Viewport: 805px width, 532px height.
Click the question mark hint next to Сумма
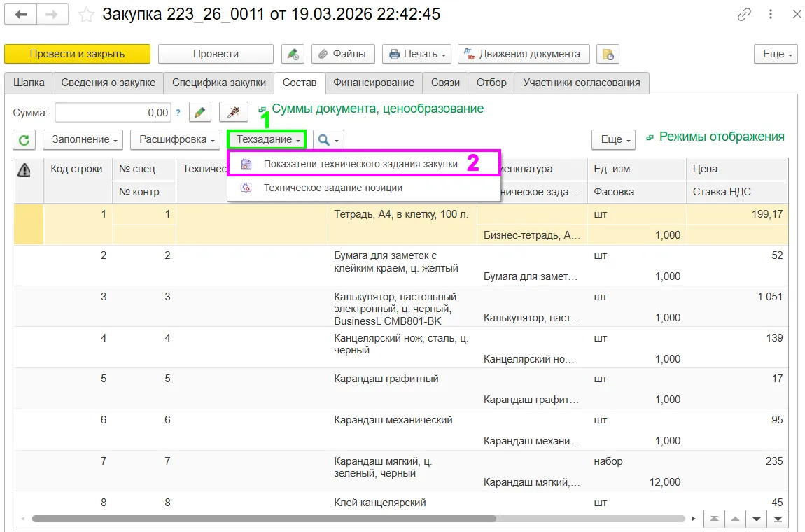[178, 113]
